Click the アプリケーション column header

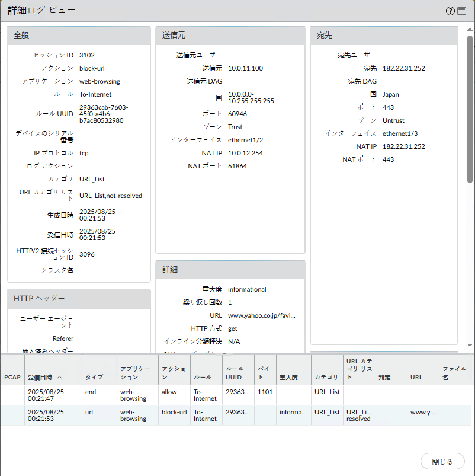tap(136, 372)
